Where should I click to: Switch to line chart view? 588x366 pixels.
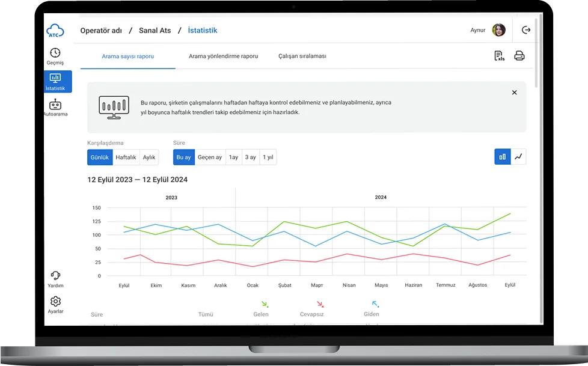[518, 157]
